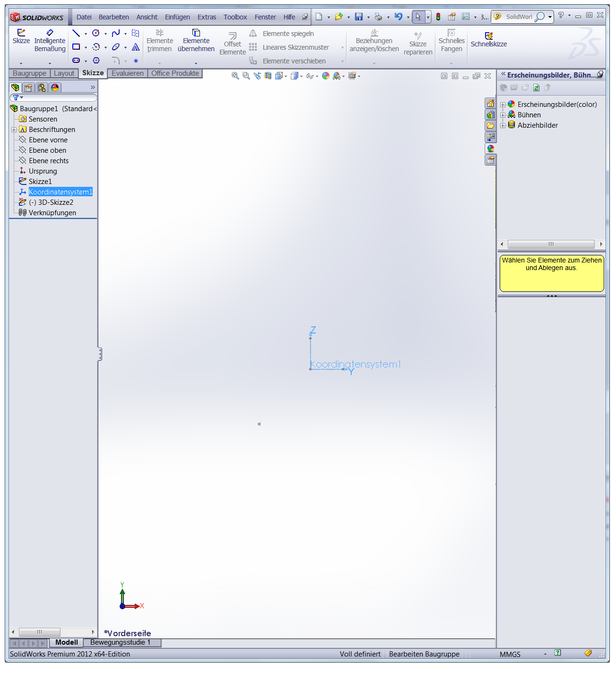Click the Elemente übernehmen tool
Image resolution: width=616 pixels, height=674 pixels.
[x=196, y=40]
